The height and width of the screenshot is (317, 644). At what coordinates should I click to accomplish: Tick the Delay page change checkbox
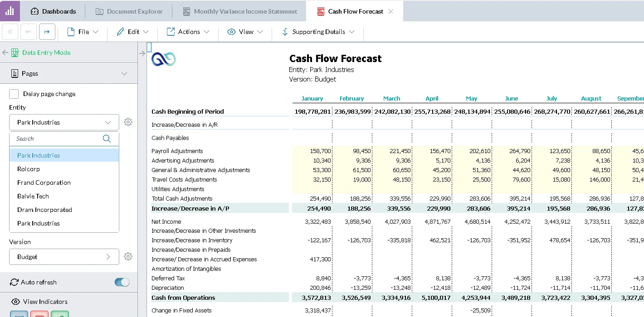[x=14, y=94]
